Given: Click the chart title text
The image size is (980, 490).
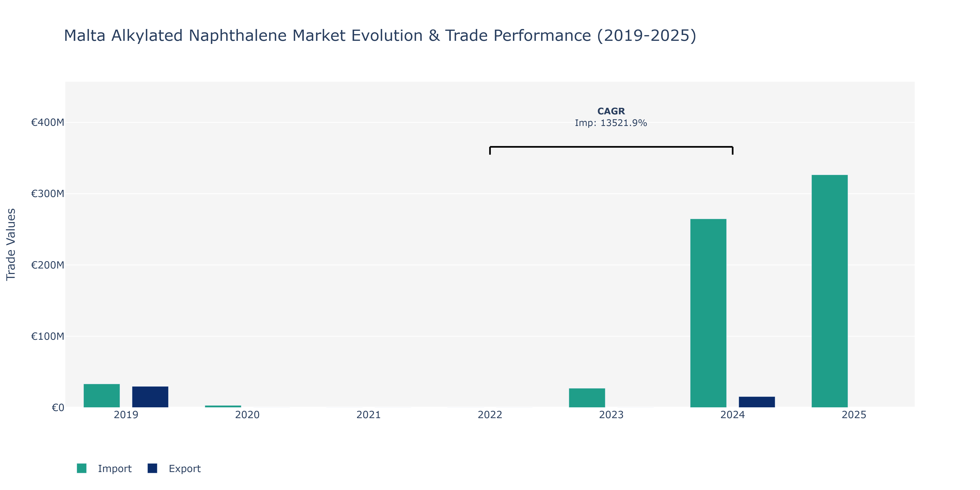Looking at the screenshot, I should click(x=380, y=35).
